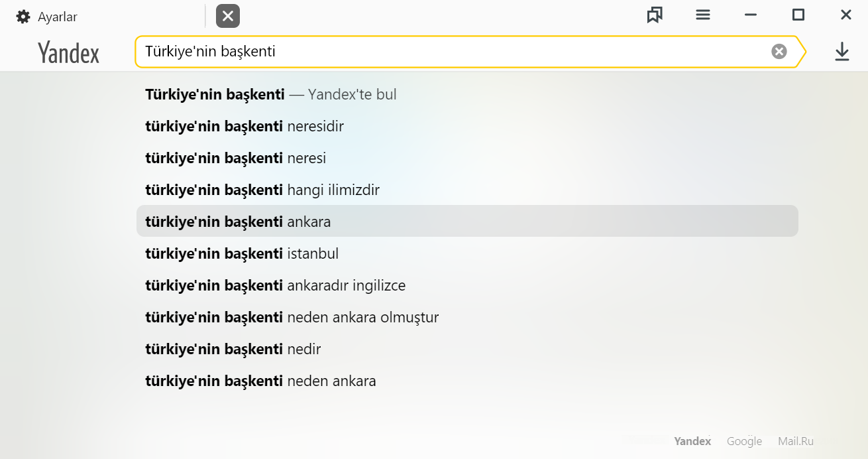Choose 'neden ankara olmuştur' suggestion
This screenshot has width=868, height=459.
467,317
